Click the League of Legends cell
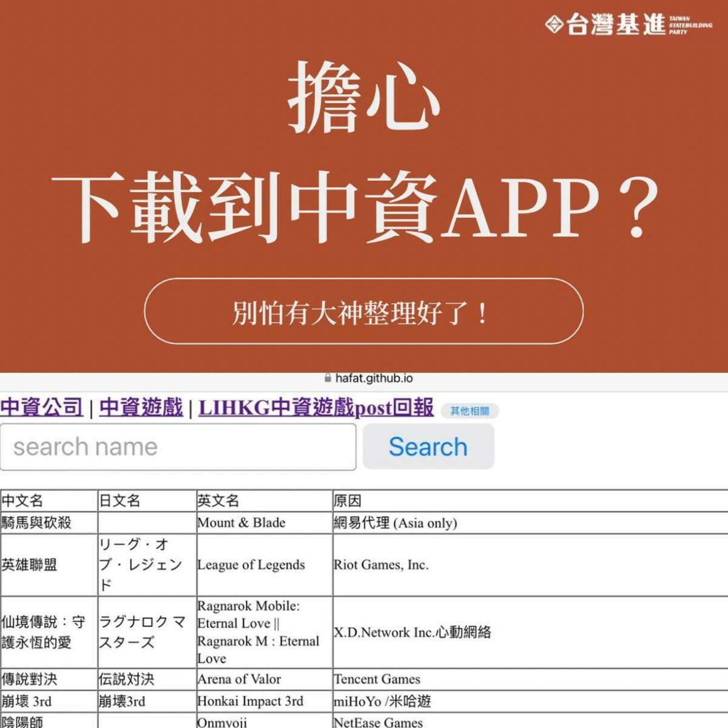Image resolution: width=728 pixels, height=728 pixels. point(265,565)
